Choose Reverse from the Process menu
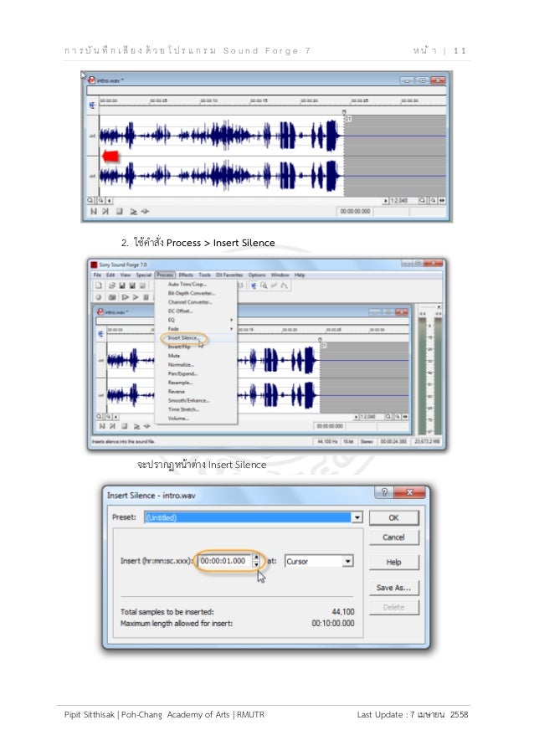The height and width of the screenshot is (756, 534). point(177,392)
